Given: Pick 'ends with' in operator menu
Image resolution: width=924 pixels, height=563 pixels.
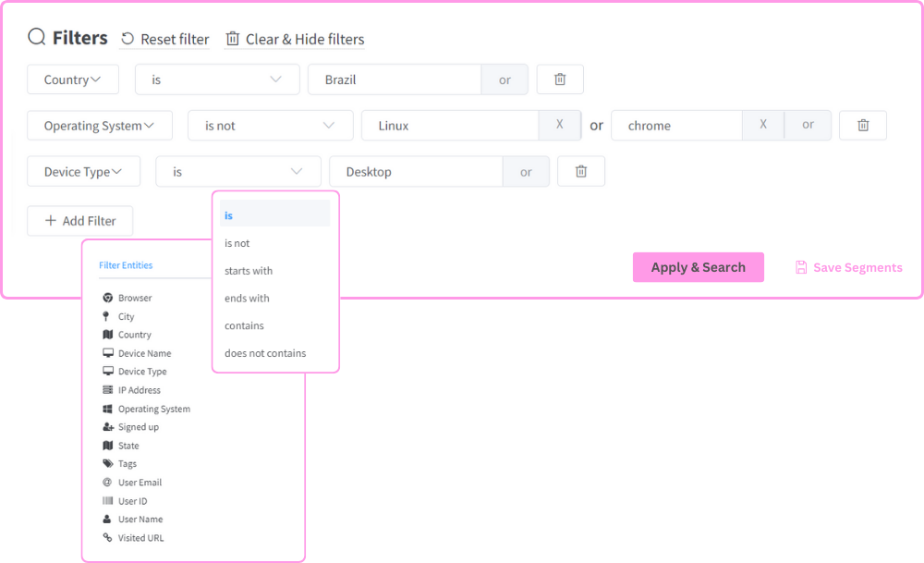Looking at the screenshot, I should click(247, 299).
